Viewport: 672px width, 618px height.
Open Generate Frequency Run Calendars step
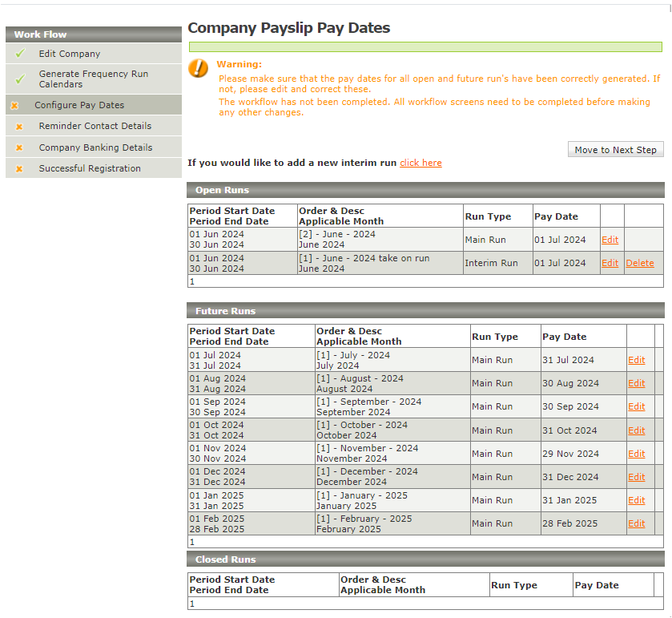click(93, 79)
